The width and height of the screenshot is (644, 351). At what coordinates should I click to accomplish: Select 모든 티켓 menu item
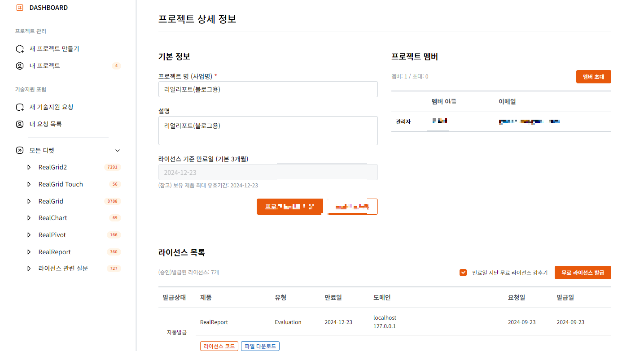tap(42, 151)
